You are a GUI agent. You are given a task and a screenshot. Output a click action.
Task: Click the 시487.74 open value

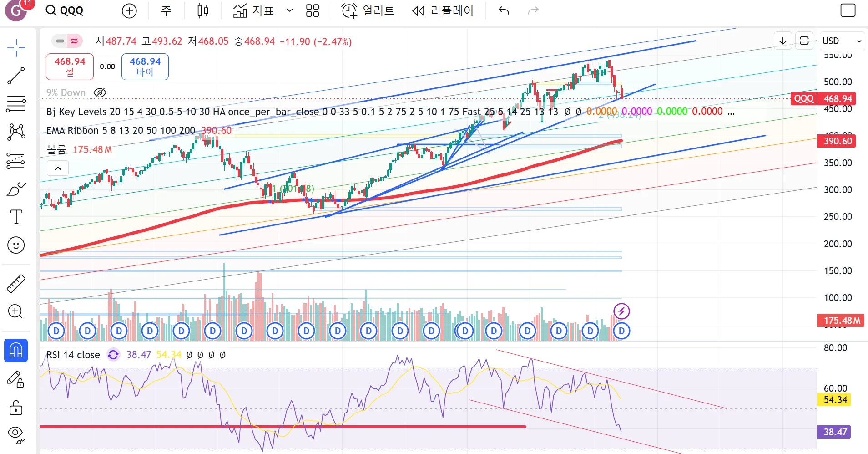(x=116, y=41)
